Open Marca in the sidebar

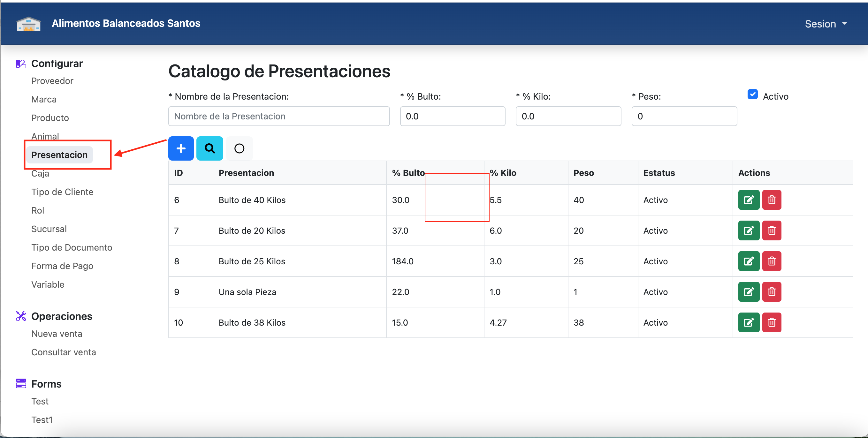(44, 99)
